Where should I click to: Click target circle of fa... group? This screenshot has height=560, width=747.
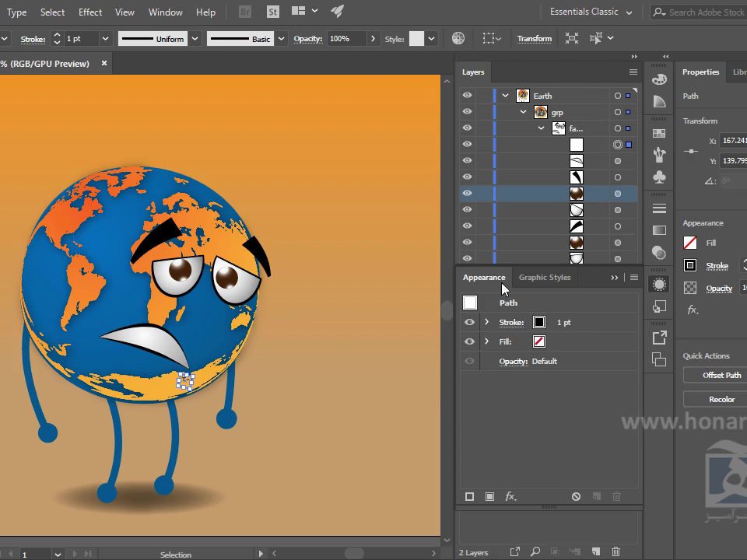point(617,128)
